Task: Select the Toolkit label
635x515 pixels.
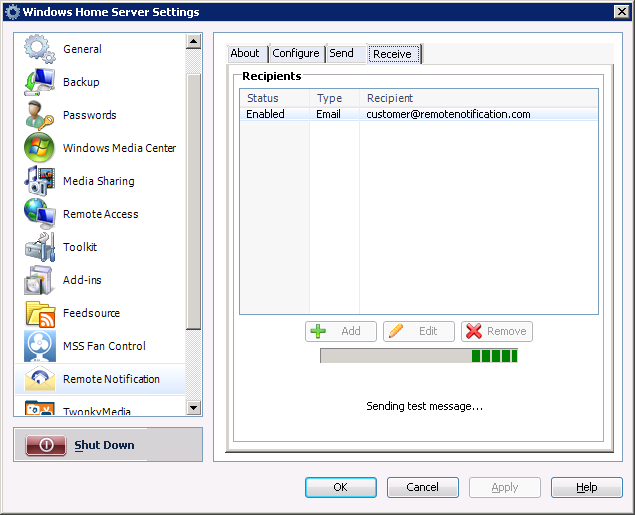Action: pos(80,247)
